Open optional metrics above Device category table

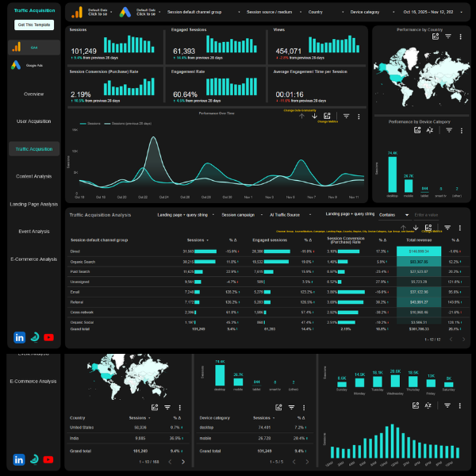pyautogui.click(x=278, y=408)
